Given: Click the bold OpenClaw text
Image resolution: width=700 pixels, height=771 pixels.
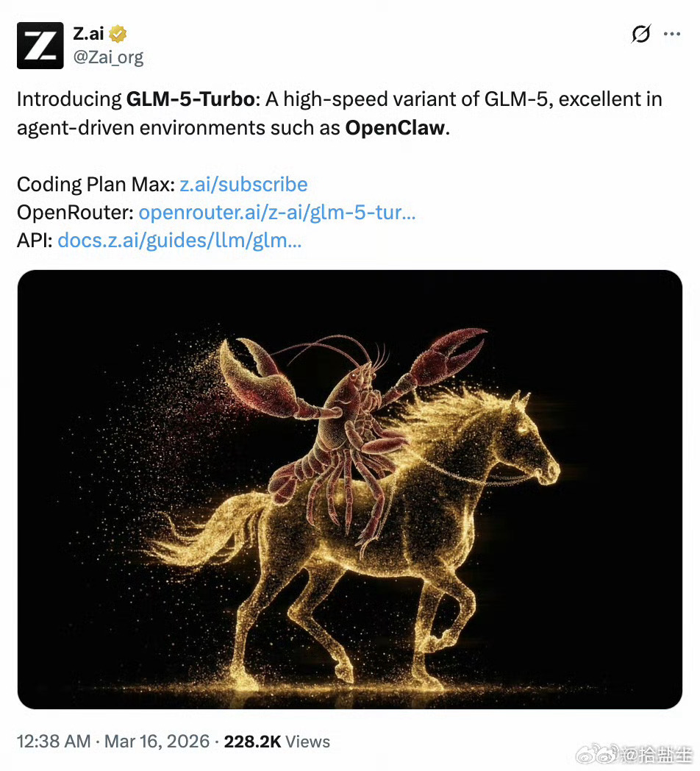Looking at the screenshot, I should pyautogui.click(x=396, y=127).
